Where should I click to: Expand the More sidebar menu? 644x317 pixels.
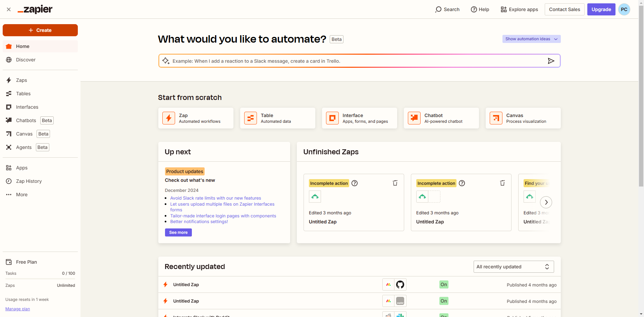22,195
